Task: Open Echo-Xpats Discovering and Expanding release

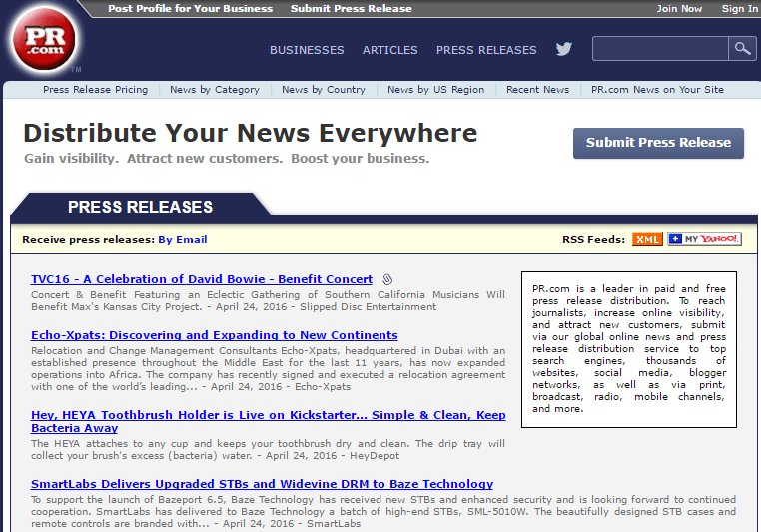Action: (215, 335)
